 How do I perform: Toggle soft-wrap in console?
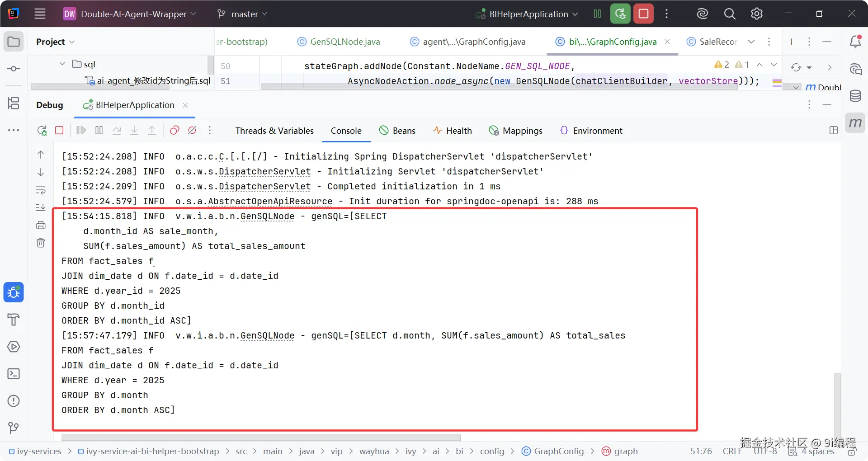[x=41, y=190]
